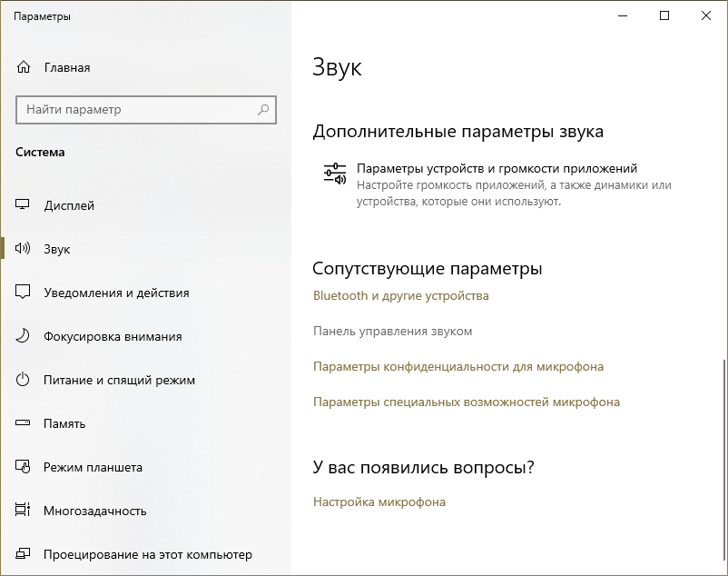The width and height of the screenshot is (728, 576).
Task: Open the Дисплей settings page
Action: [x=69, y=205]
